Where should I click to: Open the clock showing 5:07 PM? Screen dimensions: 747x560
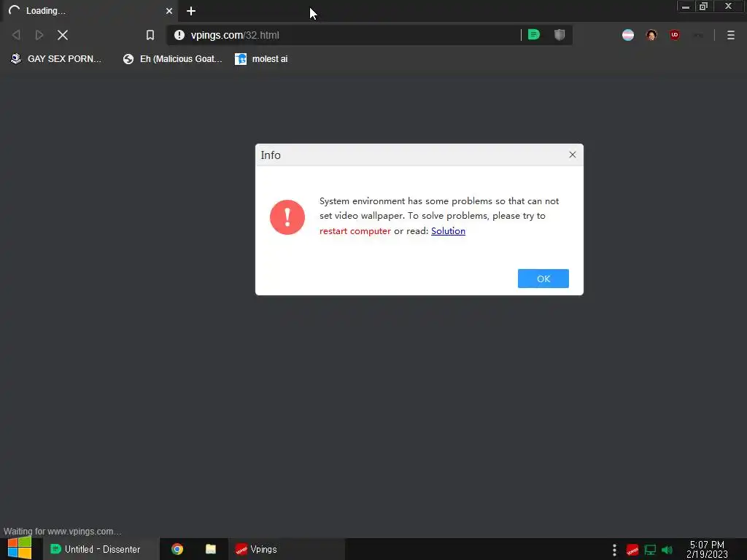point(707,549)
